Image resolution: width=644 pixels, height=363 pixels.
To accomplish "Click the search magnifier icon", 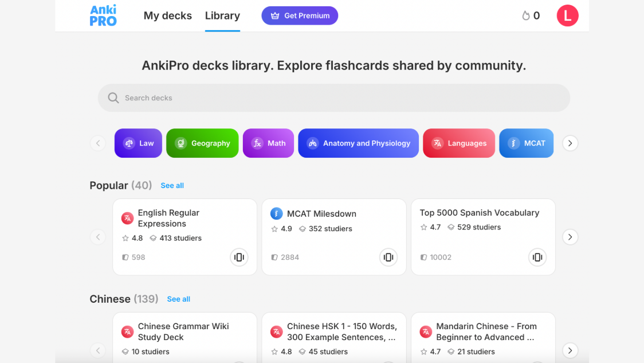I will click(x=113, y=98).
